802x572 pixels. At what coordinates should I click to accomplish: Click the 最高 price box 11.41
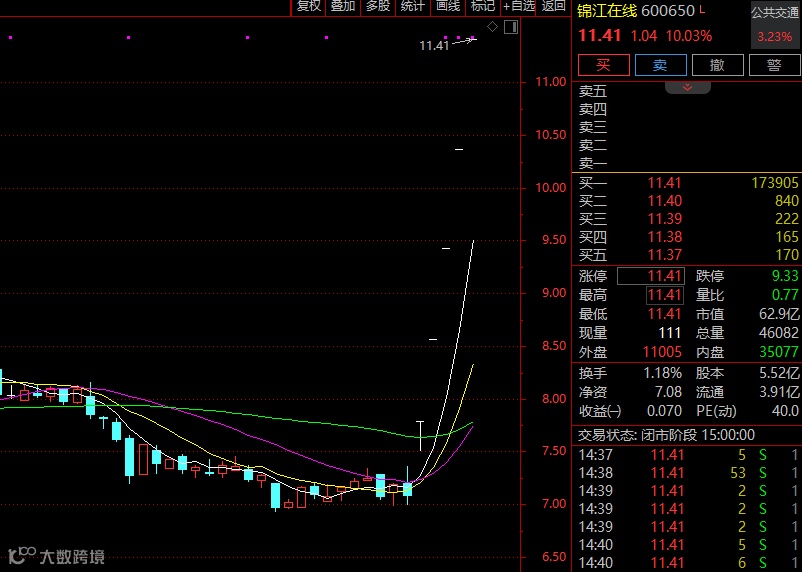click(664, 295)
